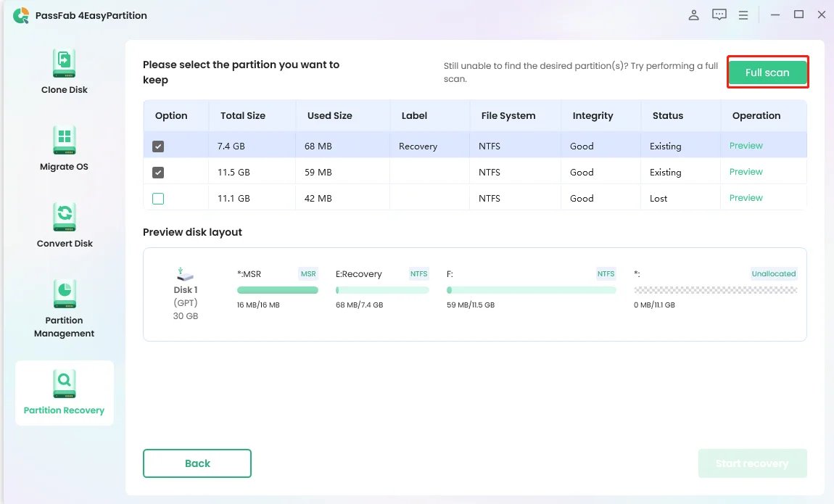Click the PassFab 4EasyPartition logo icon

(21, 16)
